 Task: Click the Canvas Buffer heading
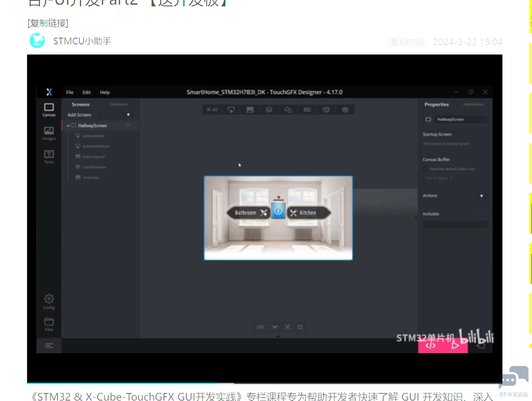[436, 160]
